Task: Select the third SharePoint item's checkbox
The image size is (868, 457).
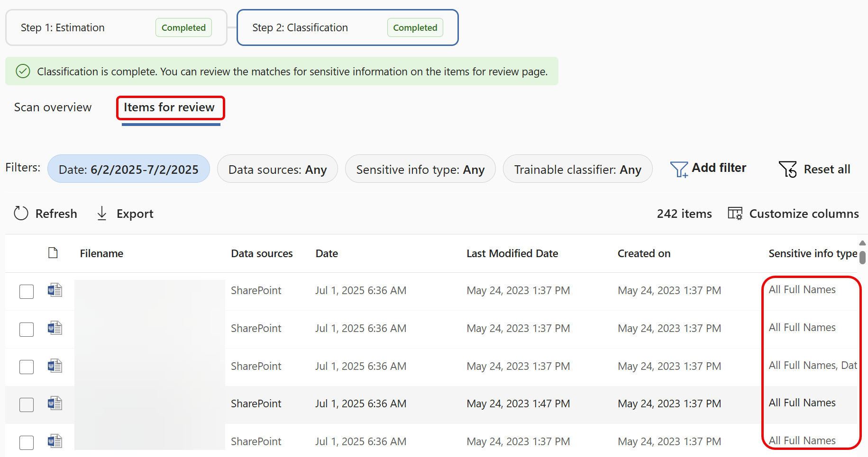Action: pos(27,367)
